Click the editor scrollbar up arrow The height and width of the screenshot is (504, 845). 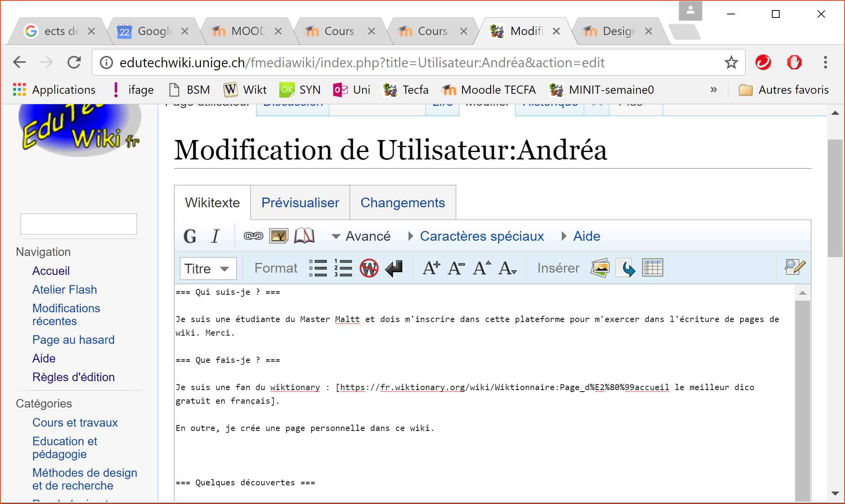802,293
